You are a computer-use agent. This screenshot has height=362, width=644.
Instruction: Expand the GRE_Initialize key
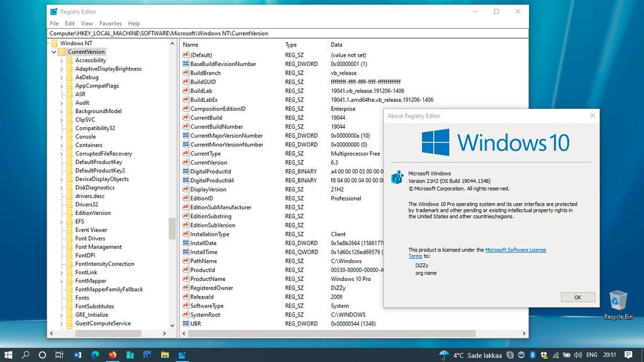point(62,315)
